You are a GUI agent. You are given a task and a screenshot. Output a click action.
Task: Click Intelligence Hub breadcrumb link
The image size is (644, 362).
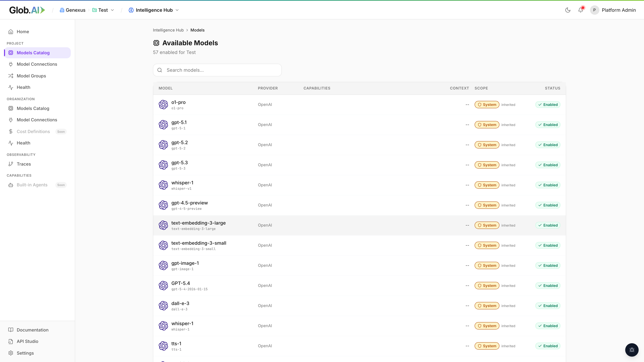coord(168,30)
